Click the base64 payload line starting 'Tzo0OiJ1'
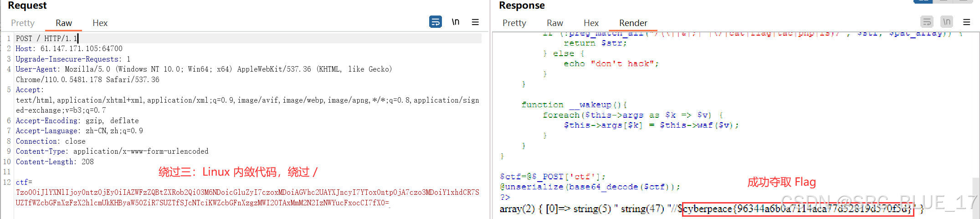The width and height of the screenshot is (980, 219). [x=247, y=192]
